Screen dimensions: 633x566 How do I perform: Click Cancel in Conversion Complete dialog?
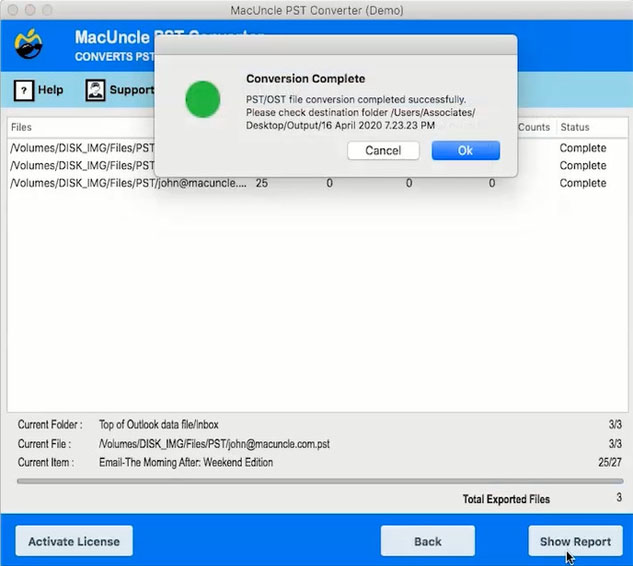(383, 151)
